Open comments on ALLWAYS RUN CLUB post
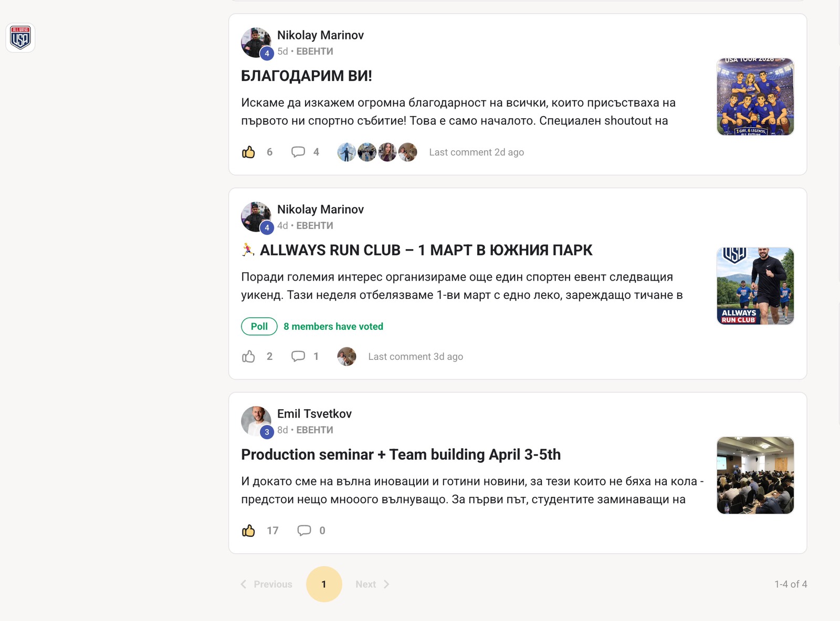This screenshot has width=840, height=621. point(298,357)
